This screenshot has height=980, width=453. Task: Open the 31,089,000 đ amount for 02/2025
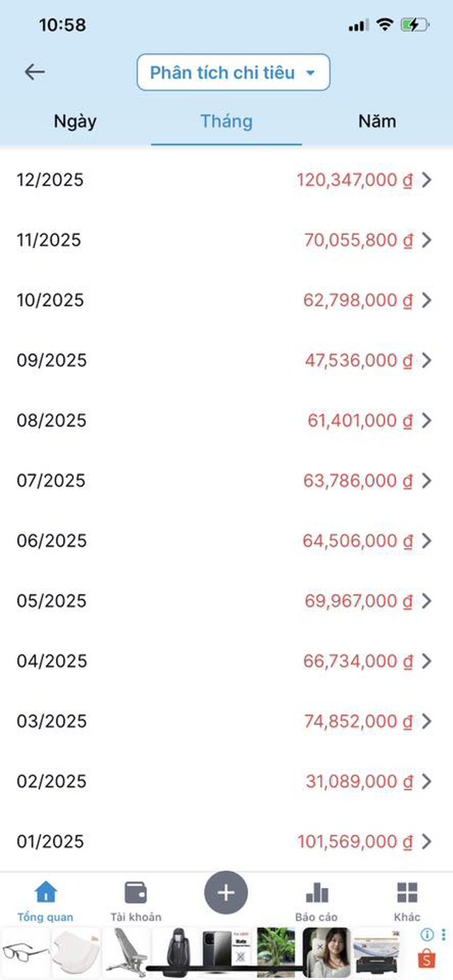tap(360, 782)
